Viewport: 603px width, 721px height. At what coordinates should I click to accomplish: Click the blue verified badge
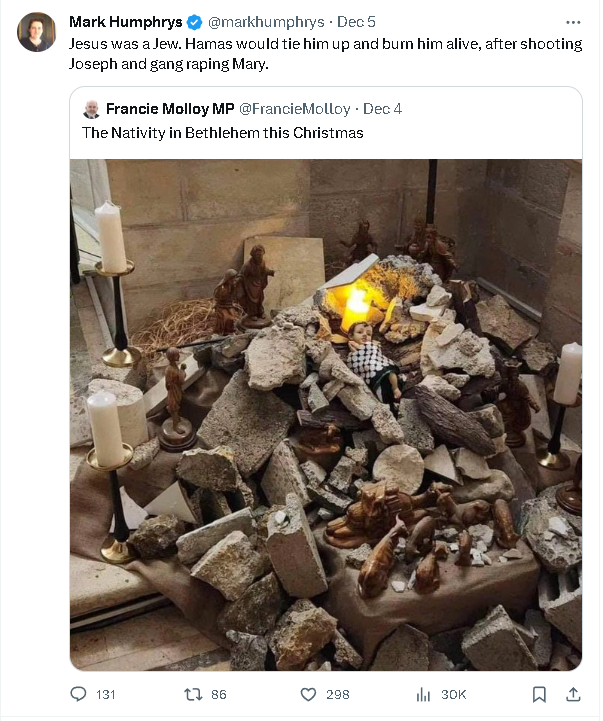[x=193, y=21]
